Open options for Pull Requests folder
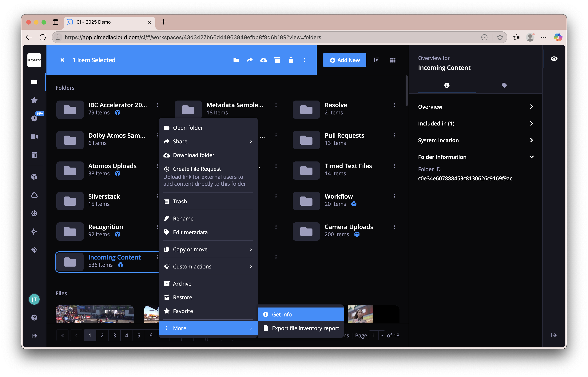Screen dimensions: 588x377 point(394,136)
